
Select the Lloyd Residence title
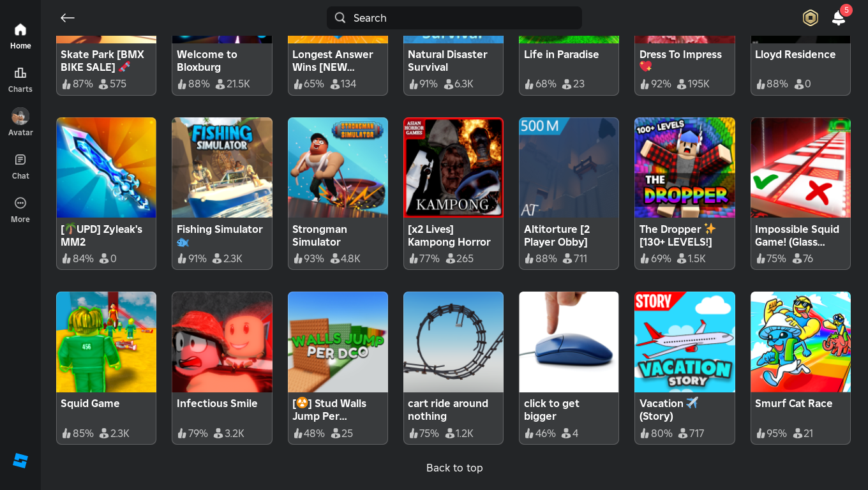[795, 54]
